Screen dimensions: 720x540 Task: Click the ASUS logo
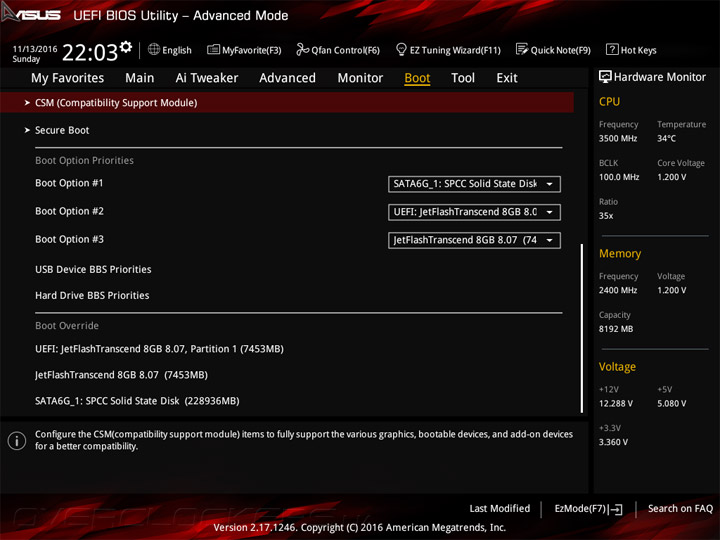pyautogui.click(x=31, y=14)
